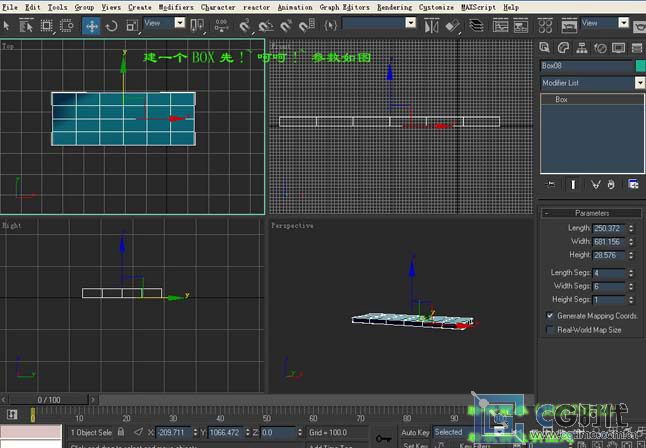Open Box08 object color swatch
The height and width of the screenshot is (448, 646).
(x=640, y=66)
